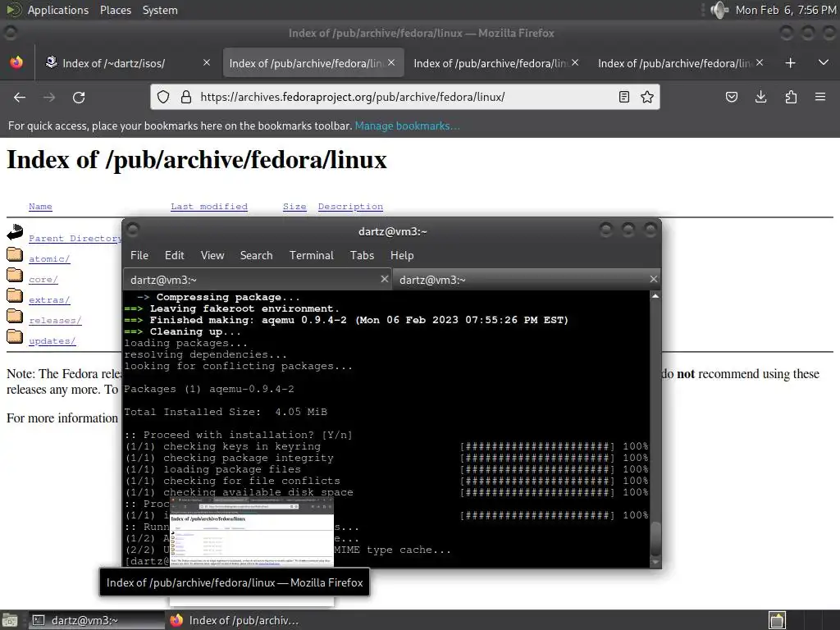
Task: Close second terminal tab
Action: pyautogui.click(x=653, y=279)
